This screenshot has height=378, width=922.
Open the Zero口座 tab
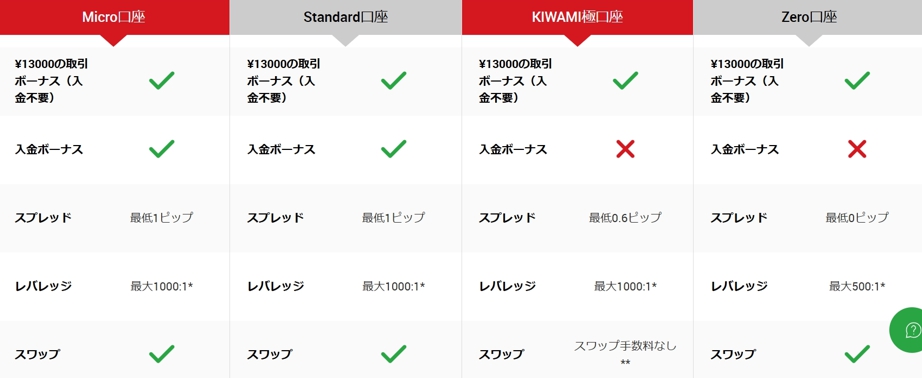point(809,17)
